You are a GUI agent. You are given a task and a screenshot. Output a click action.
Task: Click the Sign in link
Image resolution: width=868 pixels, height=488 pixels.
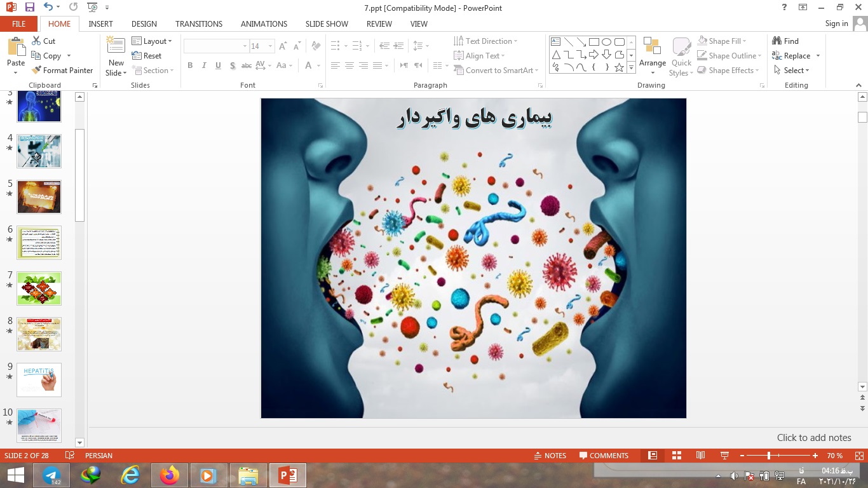tap(836, 24)
